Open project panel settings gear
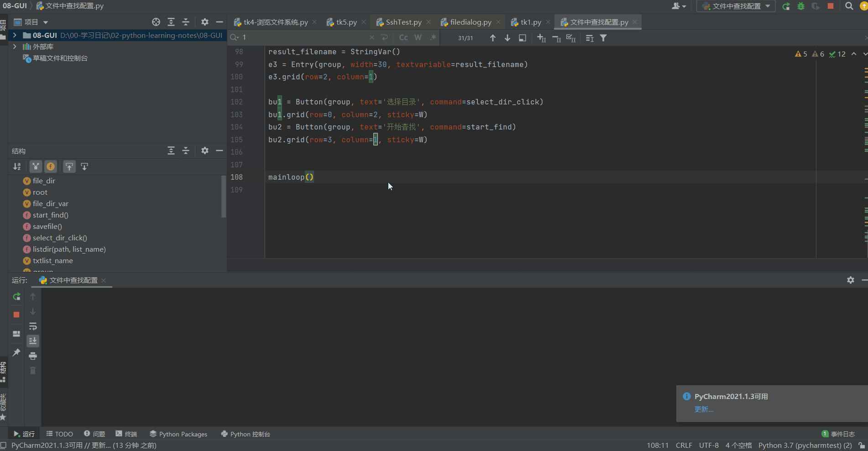The width and height of the screenshot is (868, 451). click(x=205, y=22)
